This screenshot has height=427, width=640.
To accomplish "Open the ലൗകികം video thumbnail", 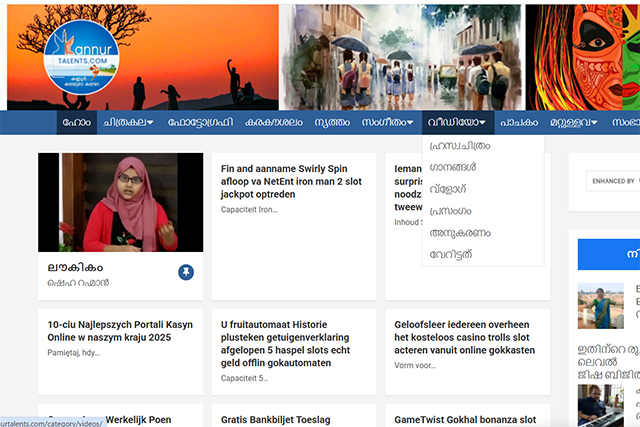I will (x=121, y=202).
